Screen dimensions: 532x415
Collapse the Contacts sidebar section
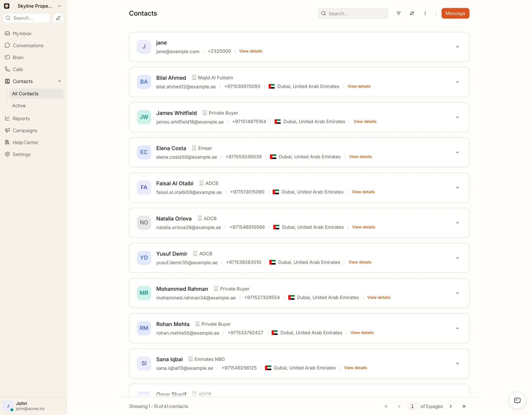pyautogui.click(x=60, y=81)
